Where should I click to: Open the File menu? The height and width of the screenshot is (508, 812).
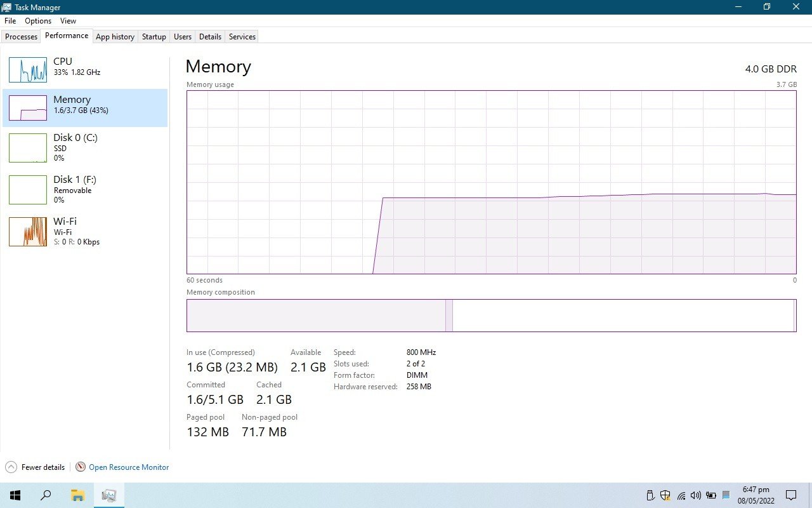10,21
